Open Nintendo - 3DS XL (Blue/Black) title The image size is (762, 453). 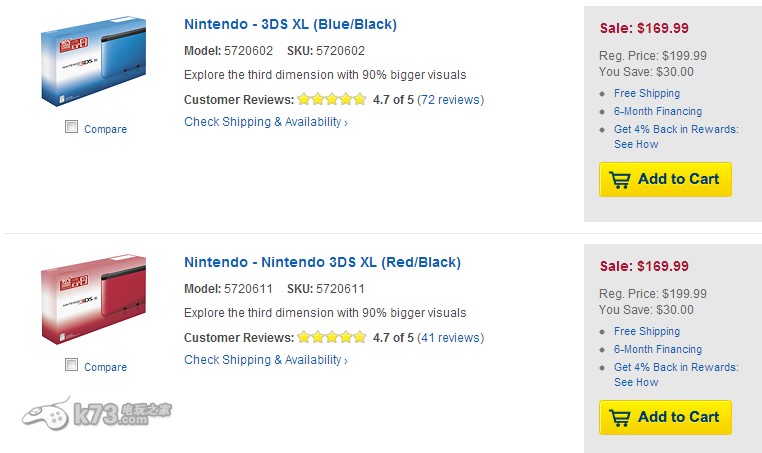290,24
